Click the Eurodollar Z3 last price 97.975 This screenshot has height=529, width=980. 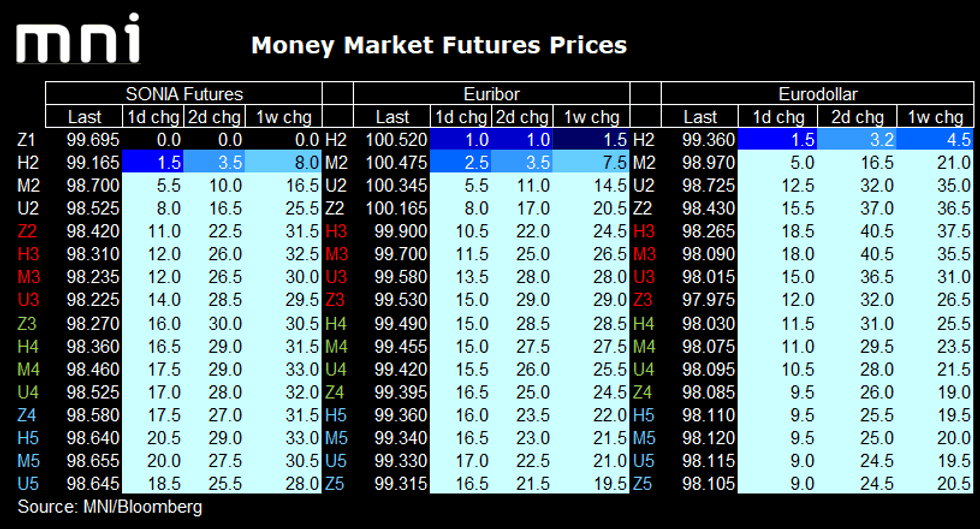(x=706, y=300)
